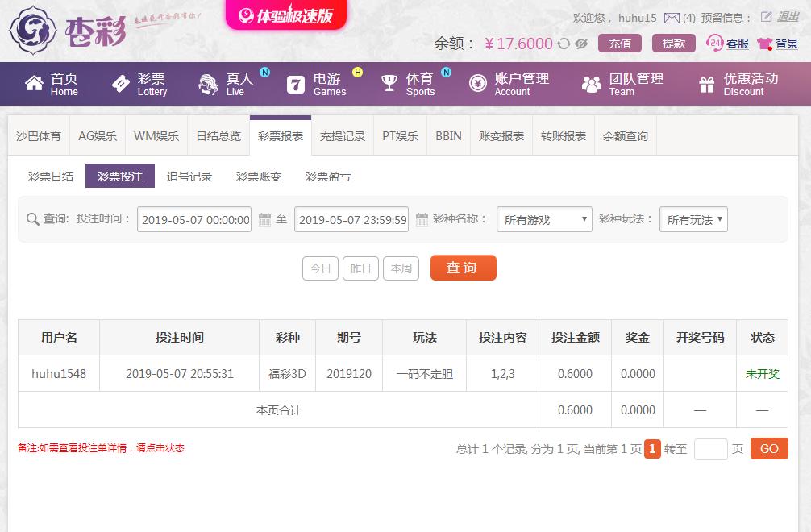Click the 未开奖 status link
Image resolution: width=811 pixels, height=532 pixels.
point(762,374)
